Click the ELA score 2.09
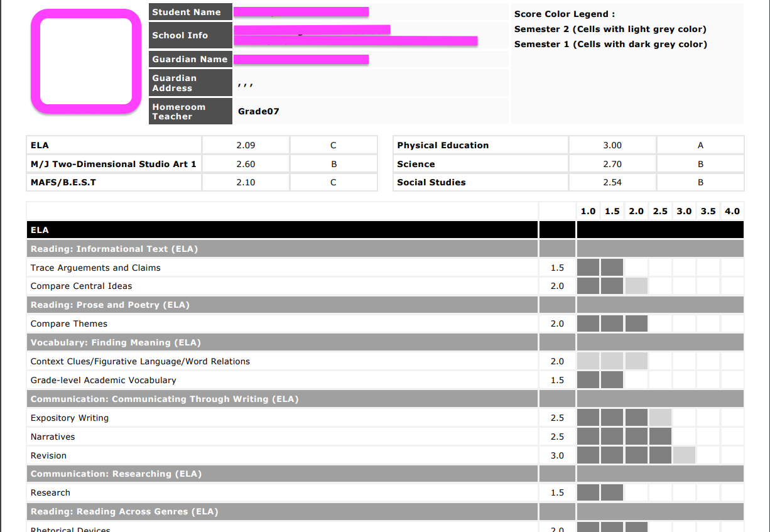The width and height of the screenshot is (770, 532). point(246,145)
